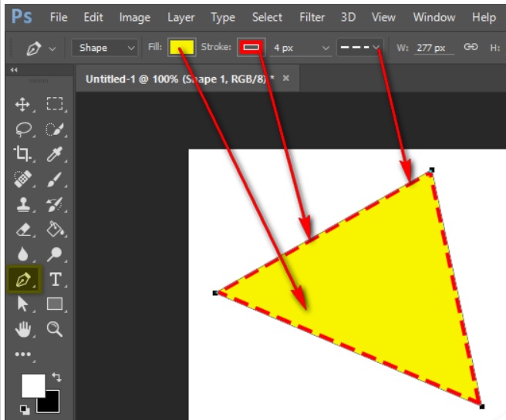Click the left anchor point of triangle
Viewport: 506px width, 420px height.
pyautogui.click(x=215, y=293)
